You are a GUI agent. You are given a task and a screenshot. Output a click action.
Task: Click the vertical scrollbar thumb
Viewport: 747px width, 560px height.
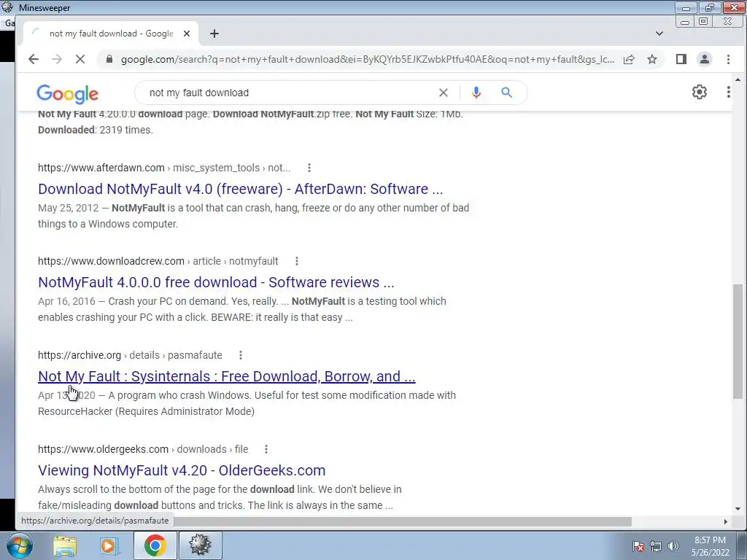point(738,341)
